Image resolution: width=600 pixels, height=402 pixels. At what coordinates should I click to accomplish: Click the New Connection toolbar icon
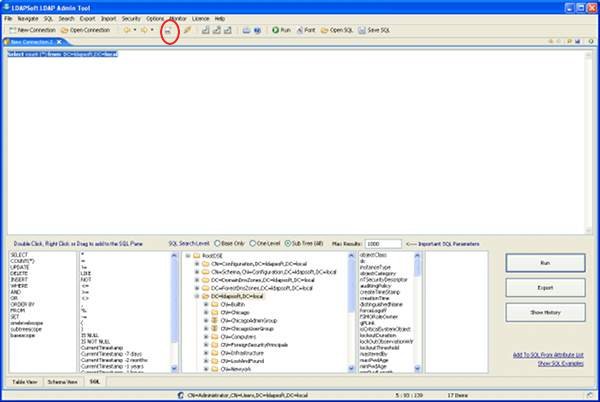click(13, 30)
